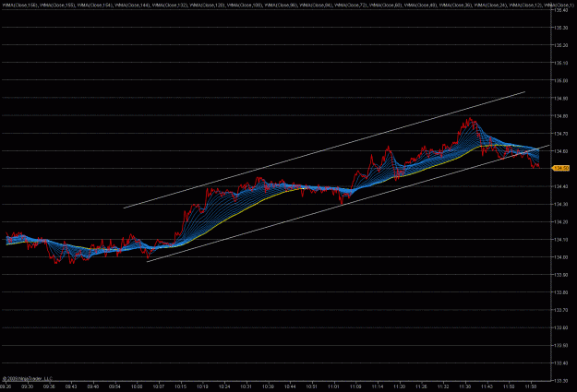577x392 pixels.
Task: Click the 134.90 price axis label
Action: [560, 99]
